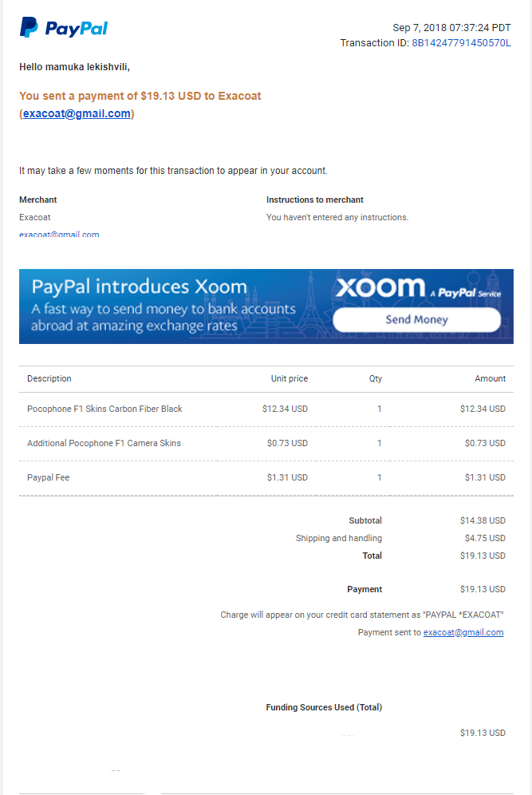Screen dimensions: 532x795
Task: Click the Send Money button
Action: point(416,319)
